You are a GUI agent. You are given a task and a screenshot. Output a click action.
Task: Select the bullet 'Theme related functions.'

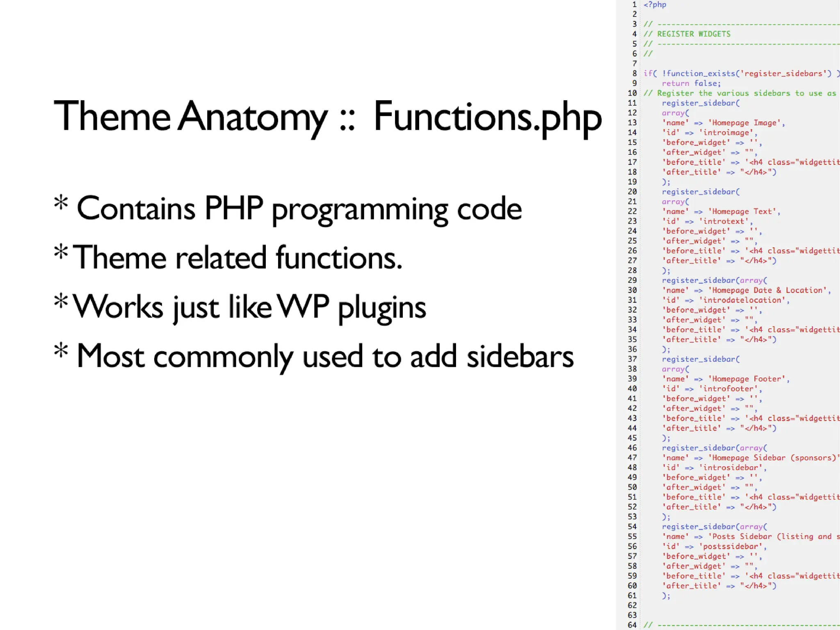(x=228, y=258)
